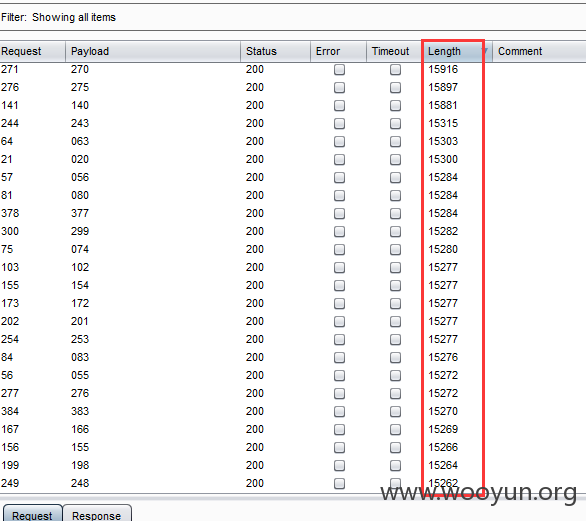Screen dimensions: 586x521
Task: Select length value 15300
Action: tap(443, 159)
